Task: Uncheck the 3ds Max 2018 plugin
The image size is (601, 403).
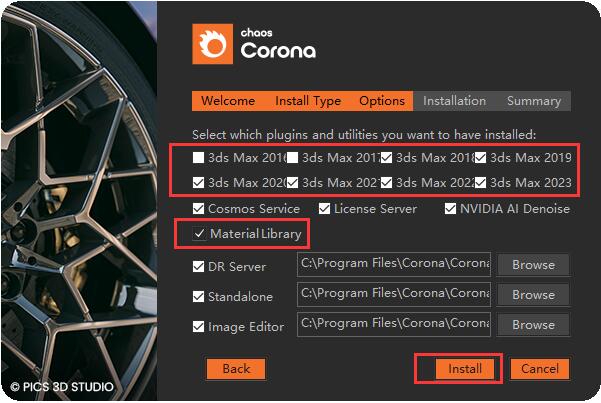Action: click(x=386, y=158)
